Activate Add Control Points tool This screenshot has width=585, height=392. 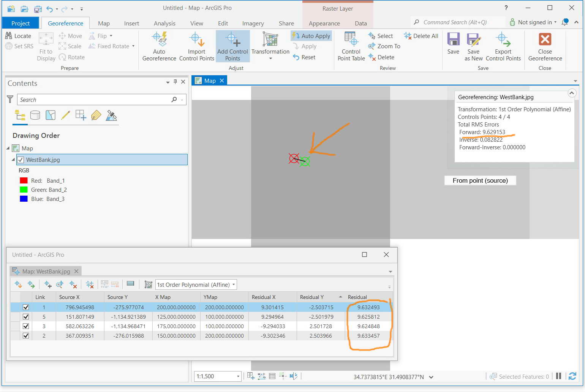click(x=232, y=47)
